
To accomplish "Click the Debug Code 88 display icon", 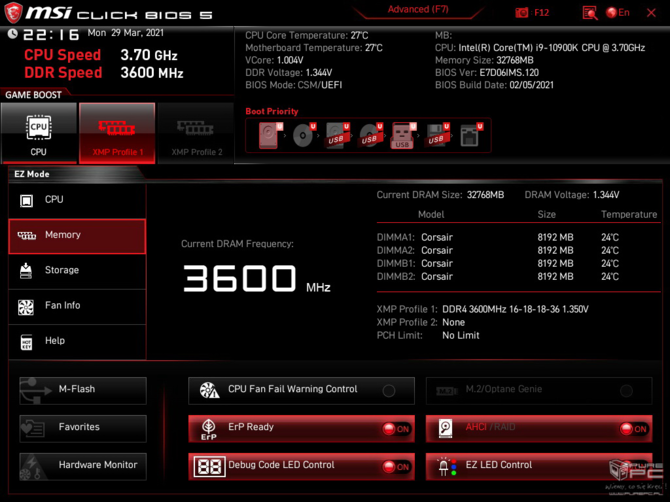I will coord(209,467).
